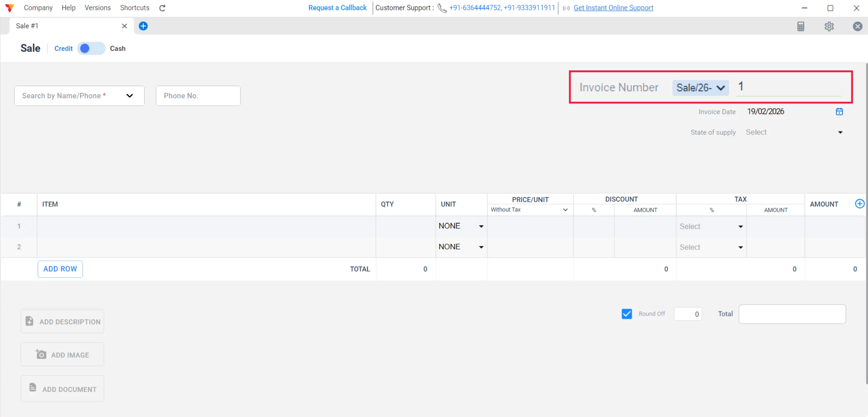The image size is (868, 417).
Task: Click the ADD IMAGE button
Action: click(x=62, y=354)
